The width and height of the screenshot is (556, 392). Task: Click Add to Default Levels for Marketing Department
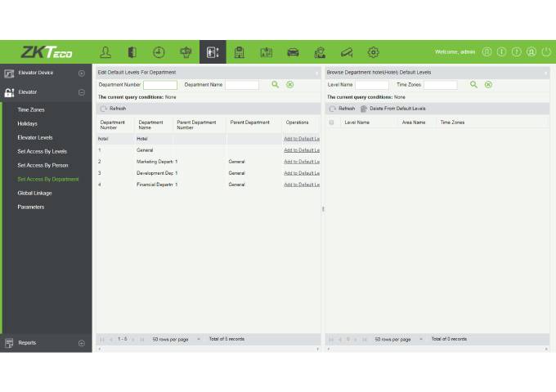[301, 162]
